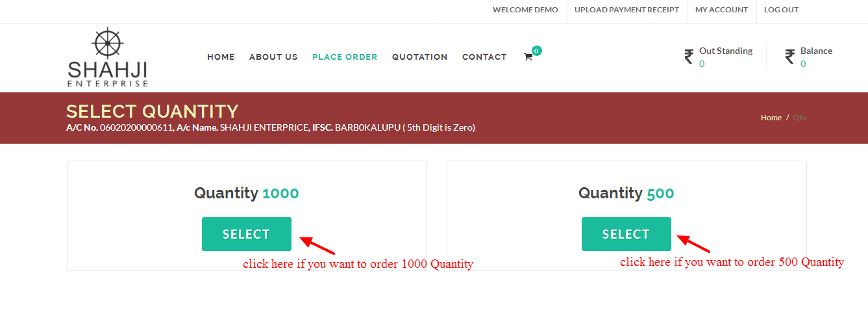Go to the Home menu item
868x316 pixels.
click(221, 57)
